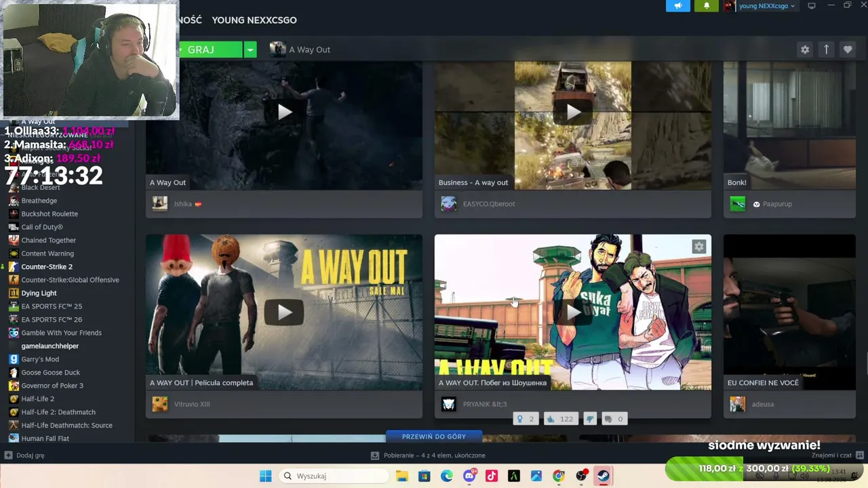868x488 pixels.
Task: Play the "EU CONFIEI NE VOCÊ" video
Action: pyautogui.click(x=789, y=312)
